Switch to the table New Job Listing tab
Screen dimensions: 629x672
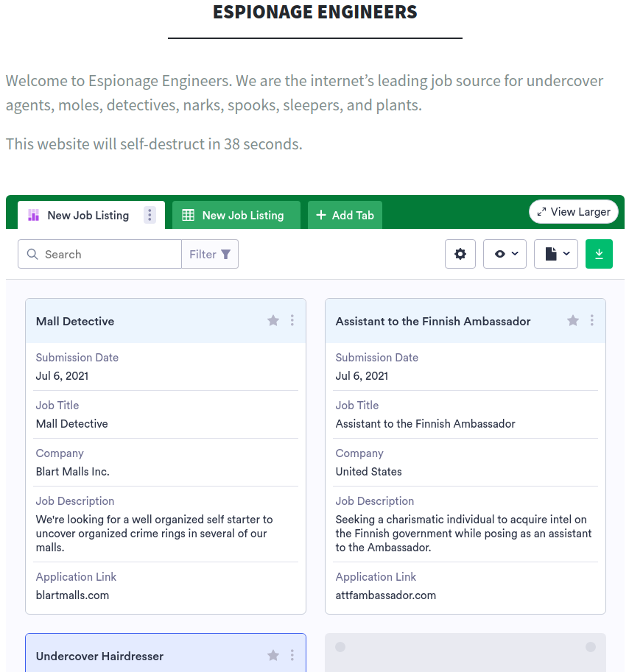point(236,215)
